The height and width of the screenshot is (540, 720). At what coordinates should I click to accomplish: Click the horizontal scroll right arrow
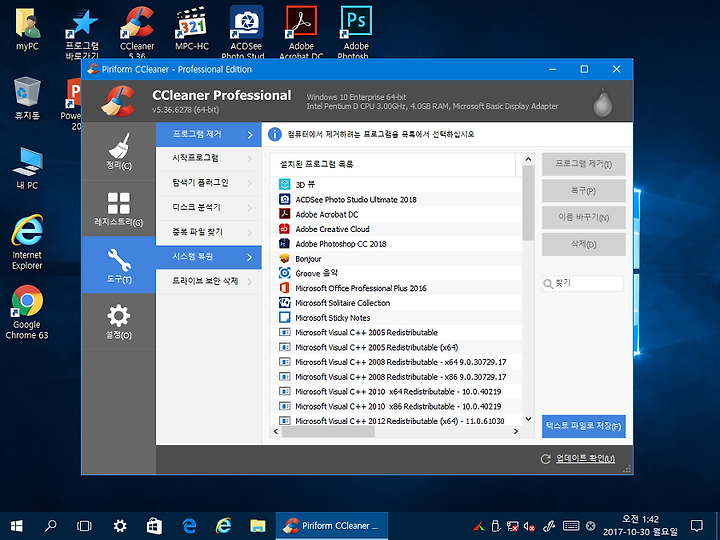[516, 432]
